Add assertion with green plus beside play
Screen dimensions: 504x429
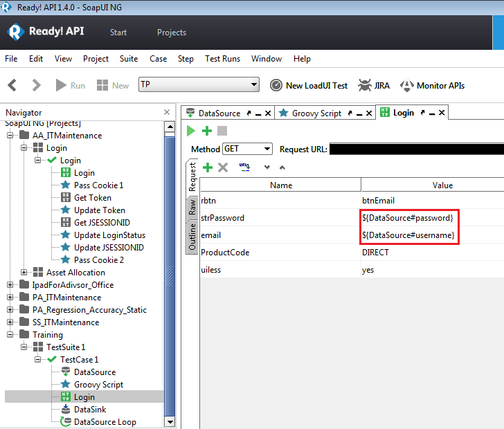[x=207, y=131]
